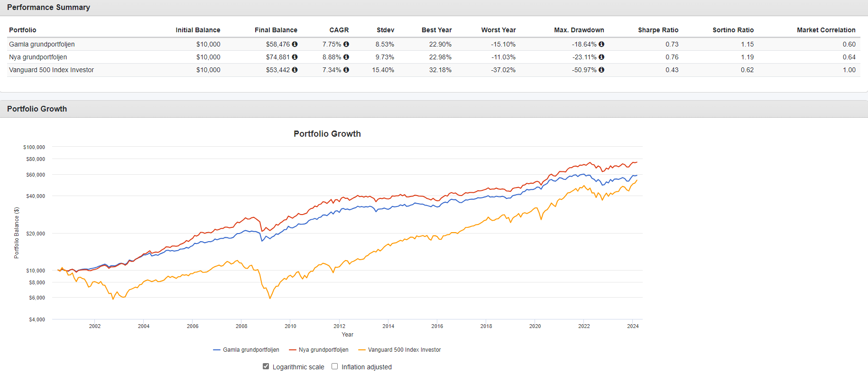
Task: Open info icon next to 7.75% CAGR
Action: [346, 44]
